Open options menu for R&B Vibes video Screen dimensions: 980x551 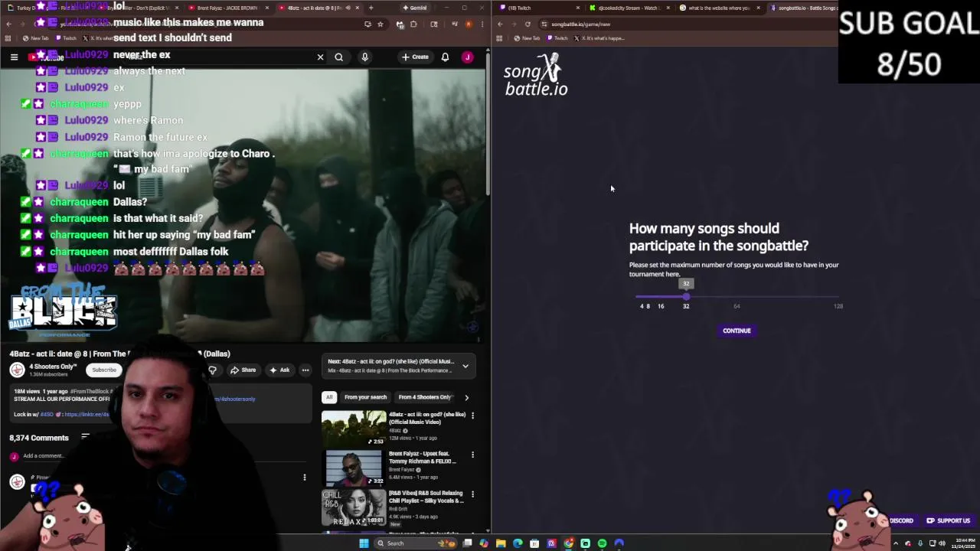click(472, 494)
